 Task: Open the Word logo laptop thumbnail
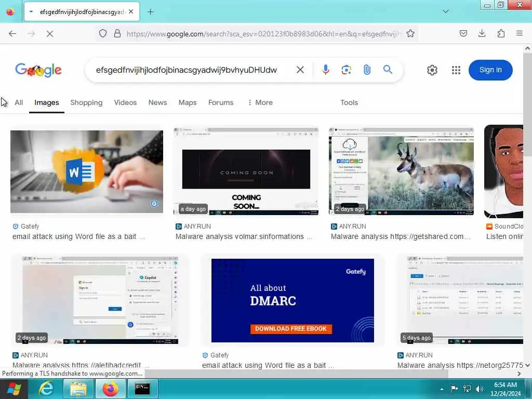tap(87, 171)
